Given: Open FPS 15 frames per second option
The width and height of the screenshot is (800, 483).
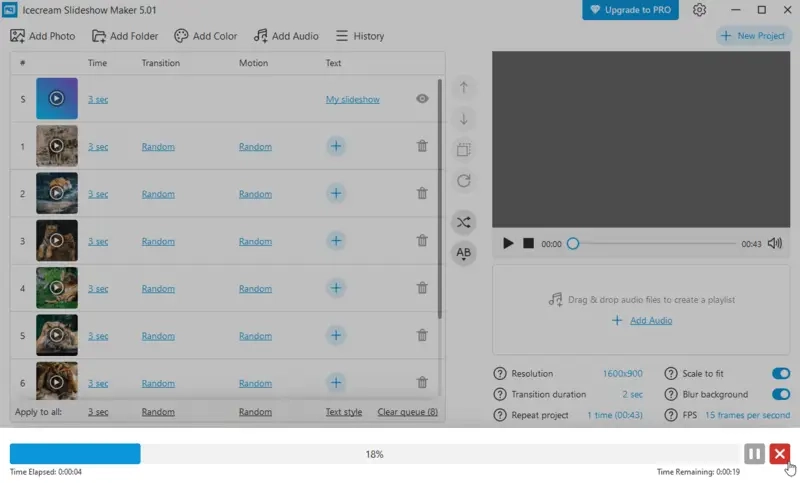Looking at the screenshot, I should coord(747,415).
